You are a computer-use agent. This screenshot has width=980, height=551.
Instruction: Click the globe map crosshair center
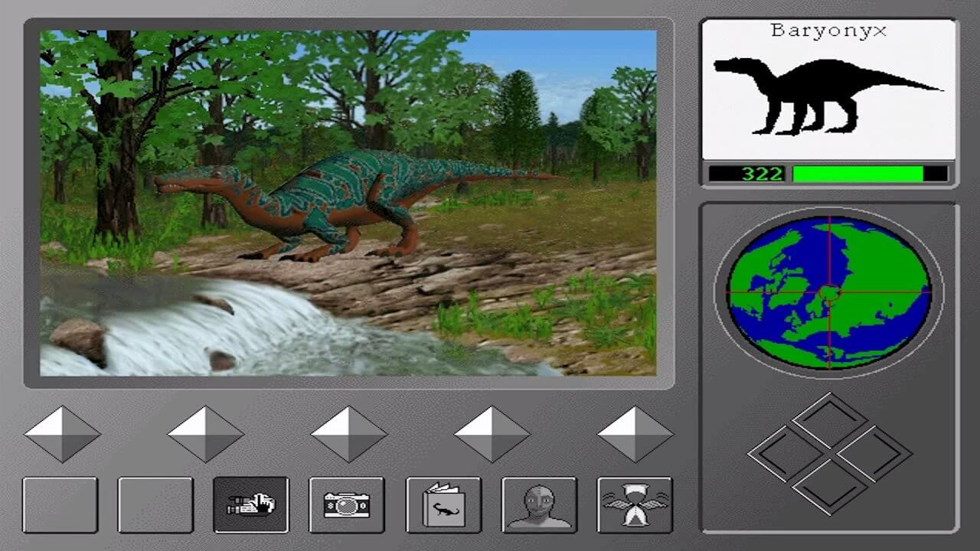tap(829, 292)
